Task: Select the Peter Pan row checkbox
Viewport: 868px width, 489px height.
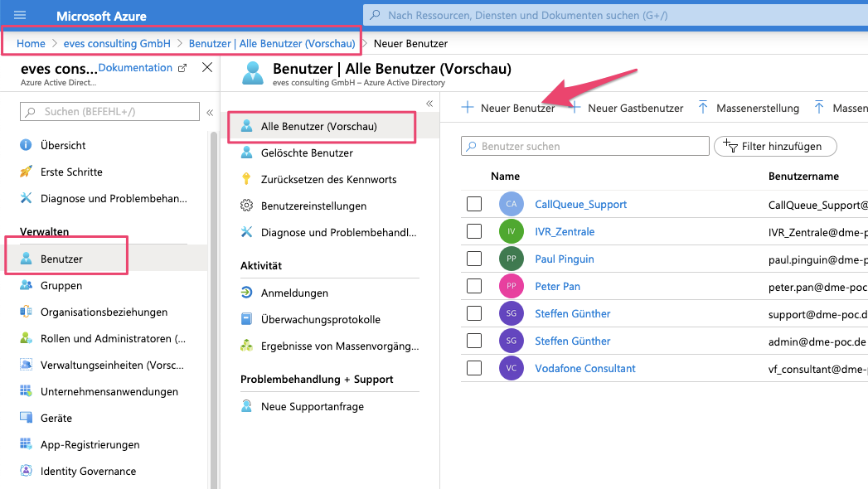Action: coord(474,287)
